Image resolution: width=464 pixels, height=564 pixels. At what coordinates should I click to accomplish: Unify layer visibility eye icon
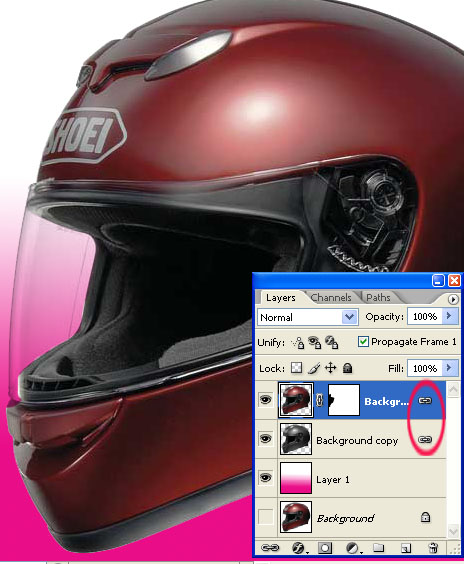click(315, 342)
